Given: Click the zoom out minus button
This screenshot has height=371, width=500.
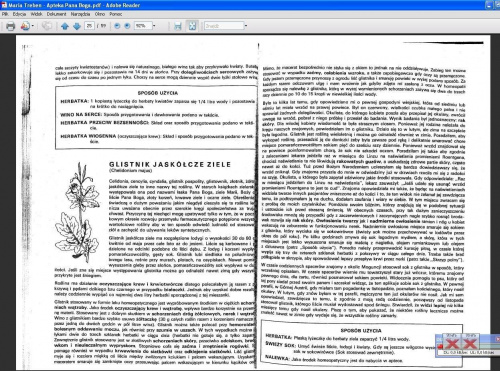Looking at the screenshot, I should [x=117, y=26].
